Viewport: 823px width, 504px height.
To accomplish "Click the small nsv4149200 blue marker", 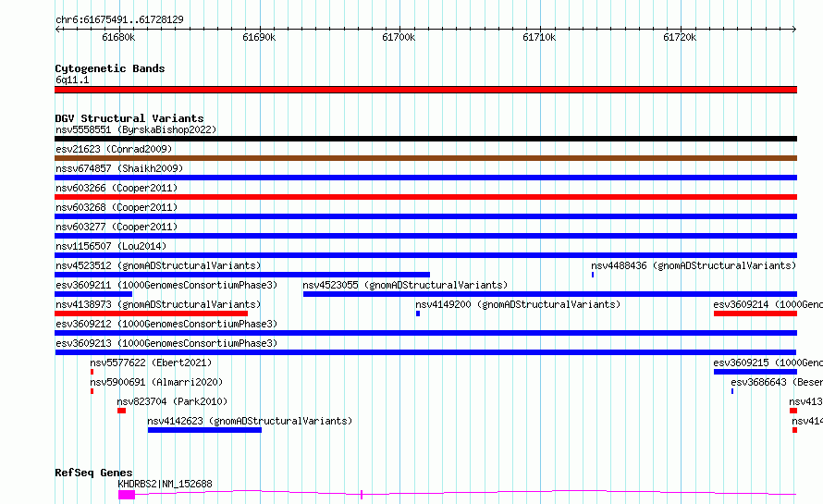I will click(x=418, y=313).
